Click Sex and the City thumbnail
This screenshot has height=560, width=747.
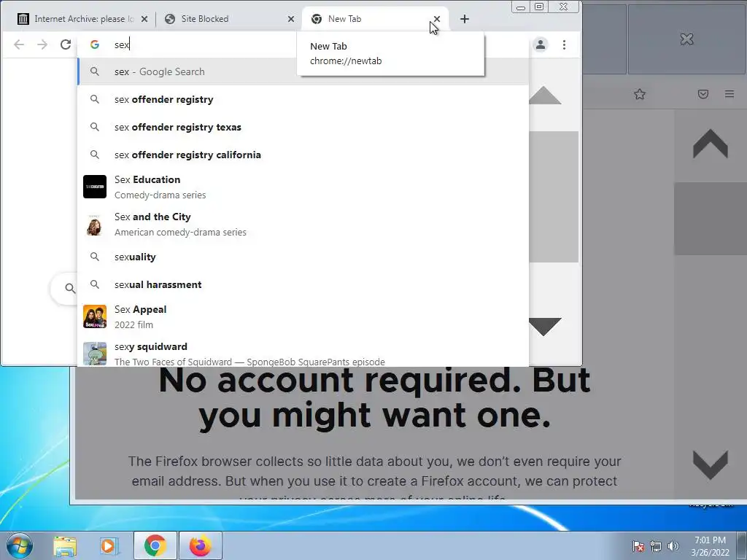95,225
